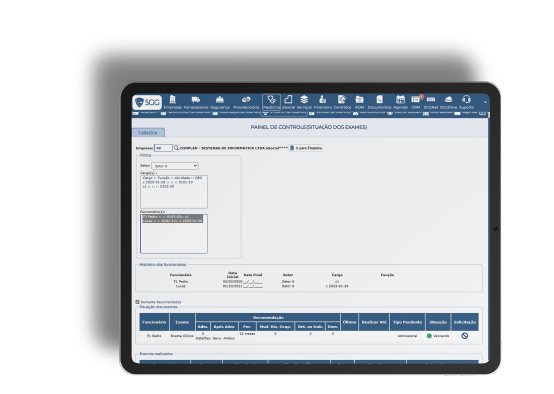Expand the top toolbar overflow arrow
This screenshot has width=554, height=394.
(485, 102)
